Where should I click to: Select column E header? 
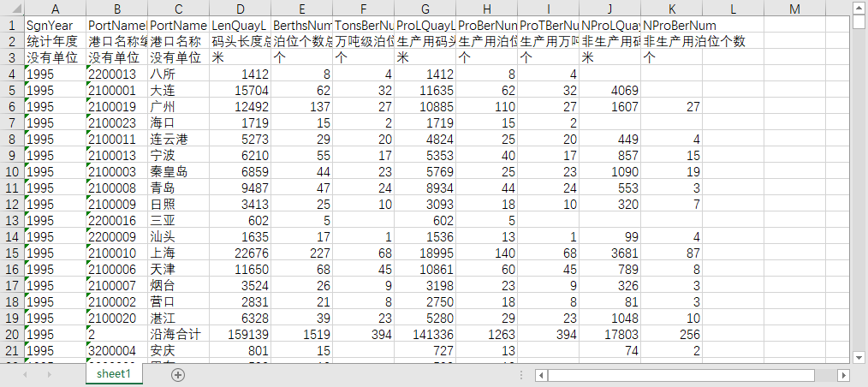click(302, 9)
